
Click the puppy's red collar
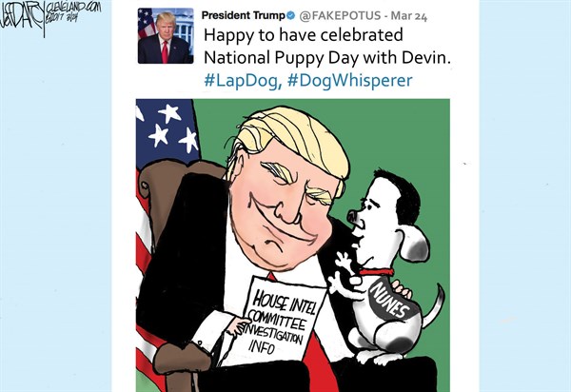click(x=377, y=271)
